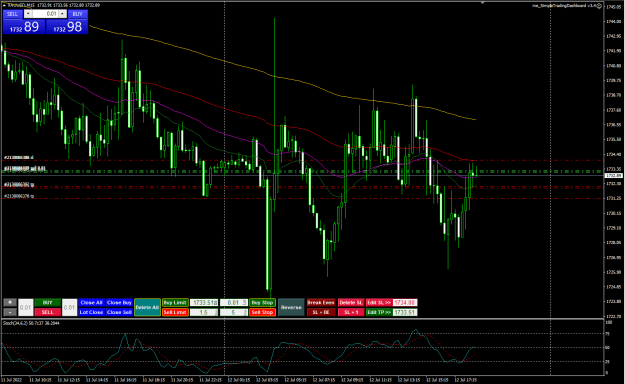Click the one-click BUY button at 1732.98
Image resolution: width=625 pixels, height=384 pixels.
click(x=67, y=27)
